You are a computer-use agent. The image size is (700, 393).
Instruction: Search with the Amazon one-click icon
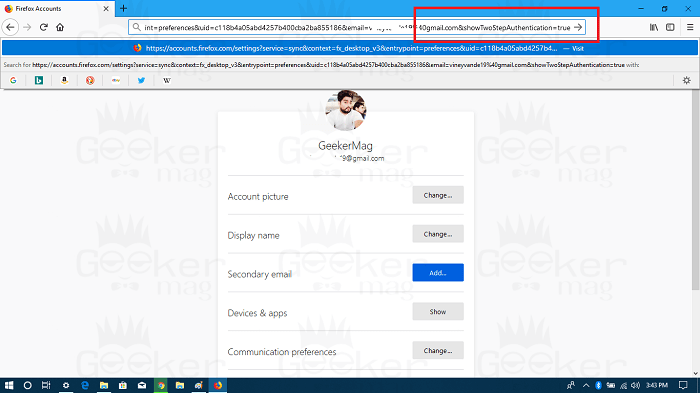coord(64,80)
